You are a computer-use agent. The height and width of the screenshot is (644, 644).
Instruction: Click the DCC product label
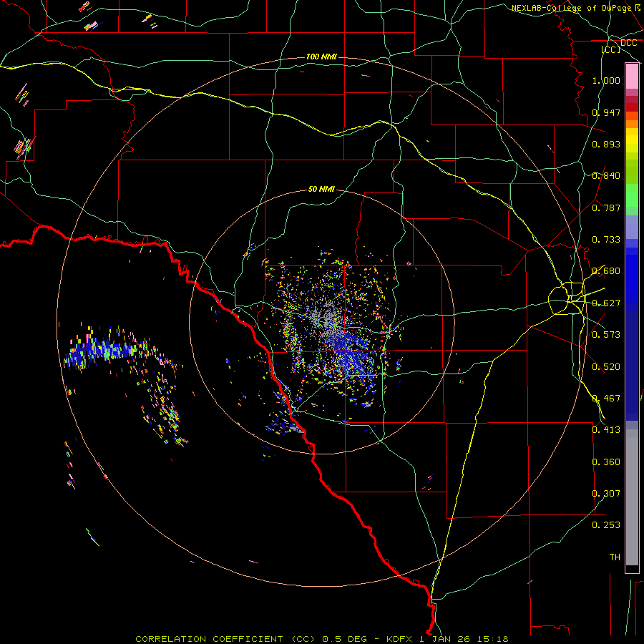tap(628, 43)
